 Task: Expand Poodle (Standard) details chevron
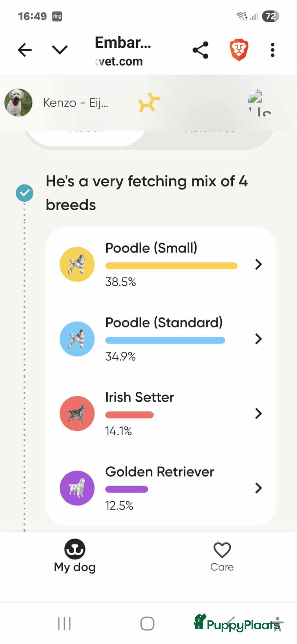coord(258,339)
